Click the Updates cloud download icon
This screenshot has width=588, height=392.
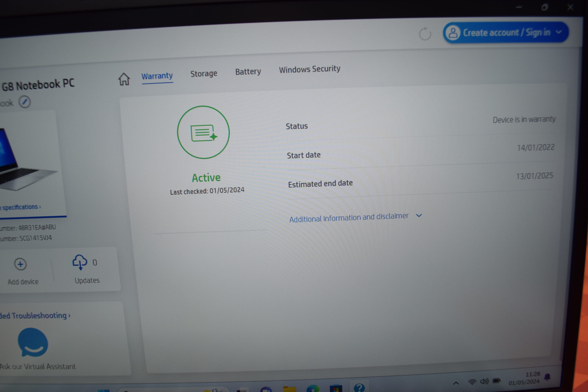click(x=80, y=262)
